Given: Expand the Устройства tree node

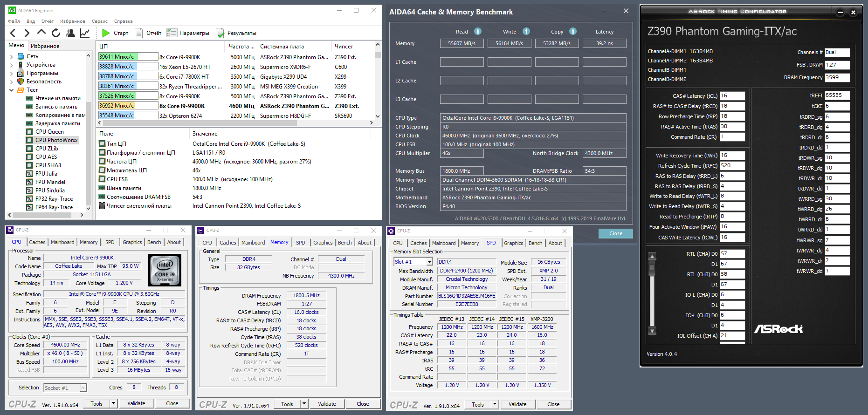Looking at the screenshot, I should (12, 65).
